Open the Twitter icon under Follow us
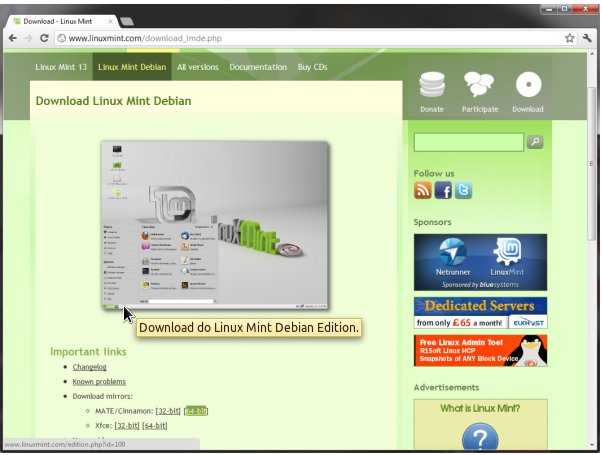Viewport: 602px width, 455px height. 463,190
